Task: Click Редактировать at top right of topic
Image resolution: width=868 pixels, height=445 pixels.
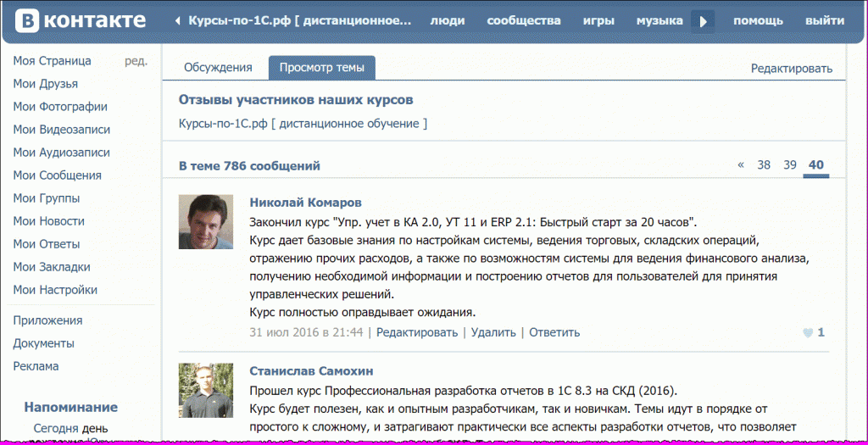Action: tap(792, 69)
